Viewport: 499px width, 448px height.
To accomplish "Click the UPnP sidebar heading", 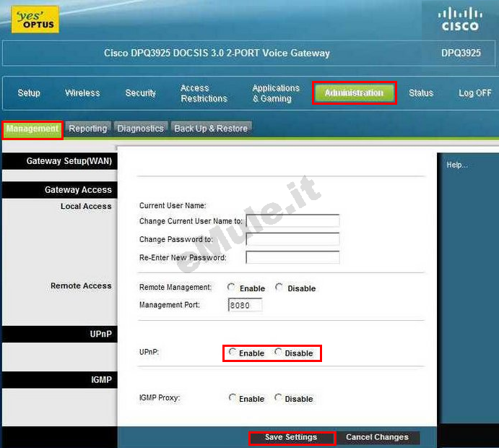I will click(x=100, y=334).
